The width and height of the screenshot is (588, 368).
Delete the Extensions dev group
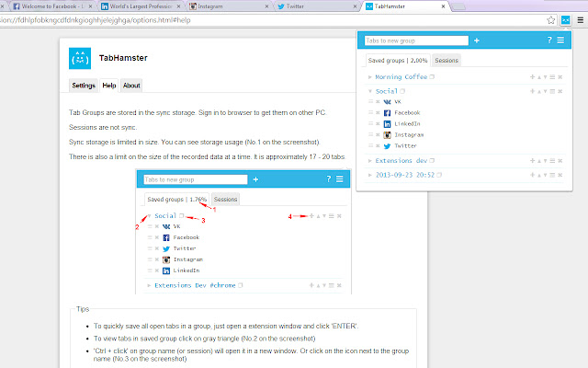point(560,161)
